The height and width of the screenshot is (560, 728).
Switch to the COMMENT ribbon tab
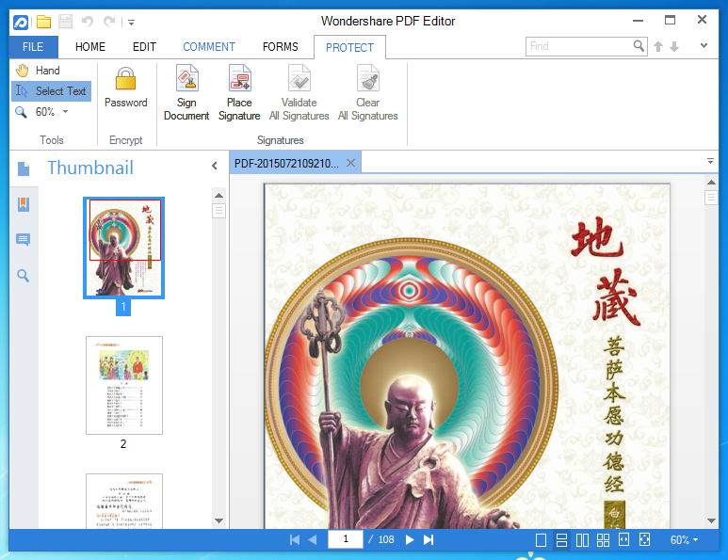coord(209,46)
